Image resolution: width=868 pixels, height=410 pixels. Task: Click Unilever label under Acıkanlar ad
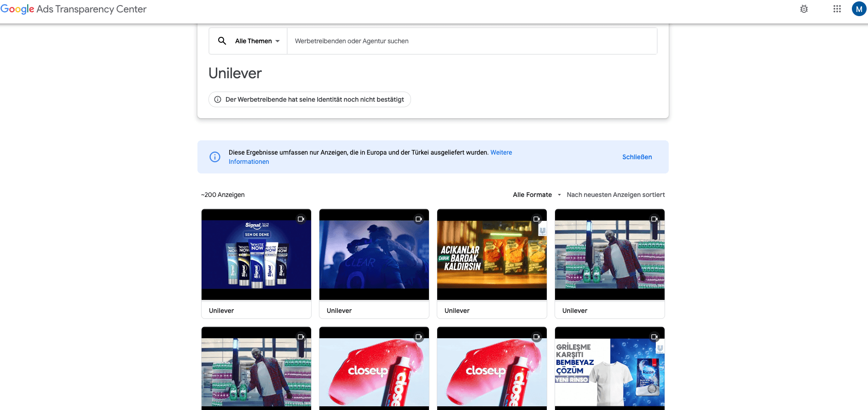click(457, 311)
